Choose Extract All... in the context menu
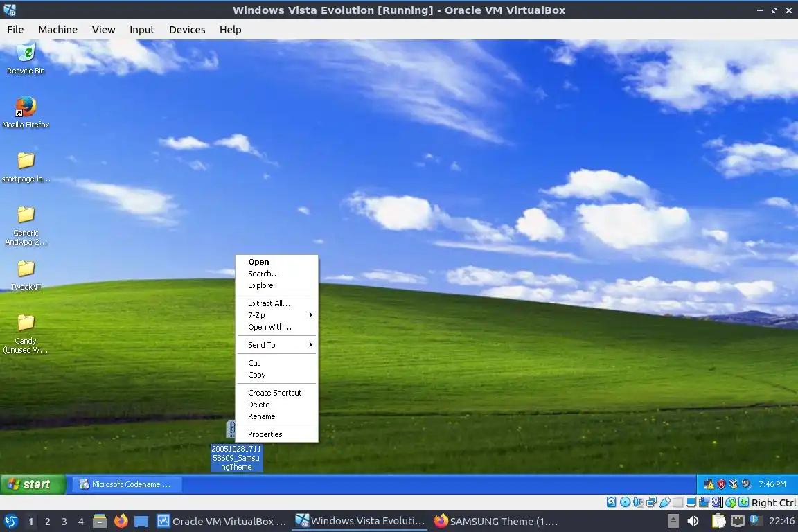This screenshot has width=798, height=532. click(277, 303)
